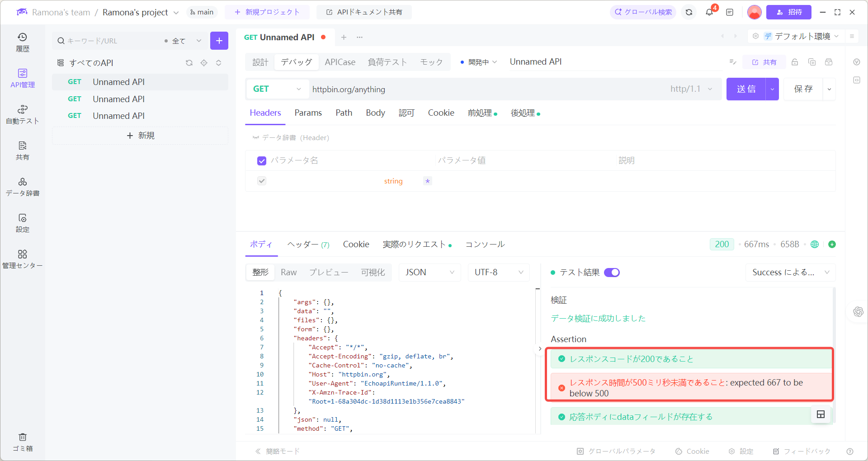The image size is (868, 461).
Task: Click the notification bell with badge 4
Action: tap(708, 12)
